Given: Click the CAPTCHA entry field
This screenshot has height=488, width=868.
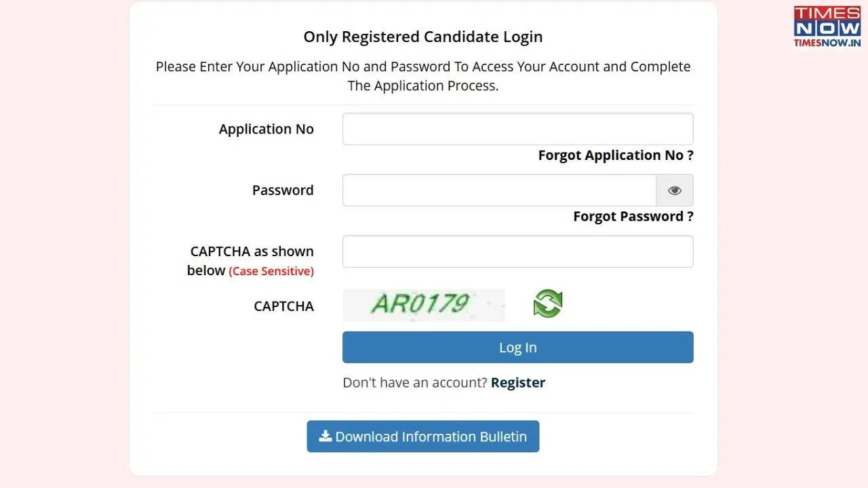Looking at the screenshot, I should coord(517,251).
